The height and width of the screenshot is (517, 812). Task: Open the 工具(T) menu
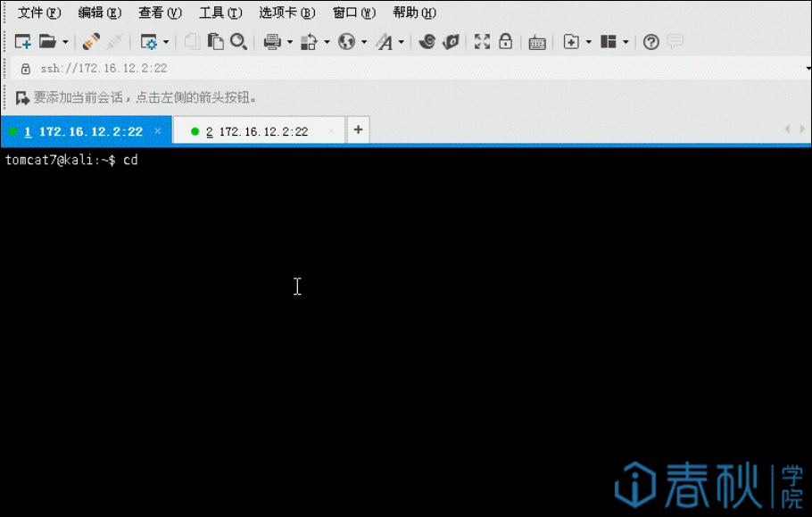point(220,13)
